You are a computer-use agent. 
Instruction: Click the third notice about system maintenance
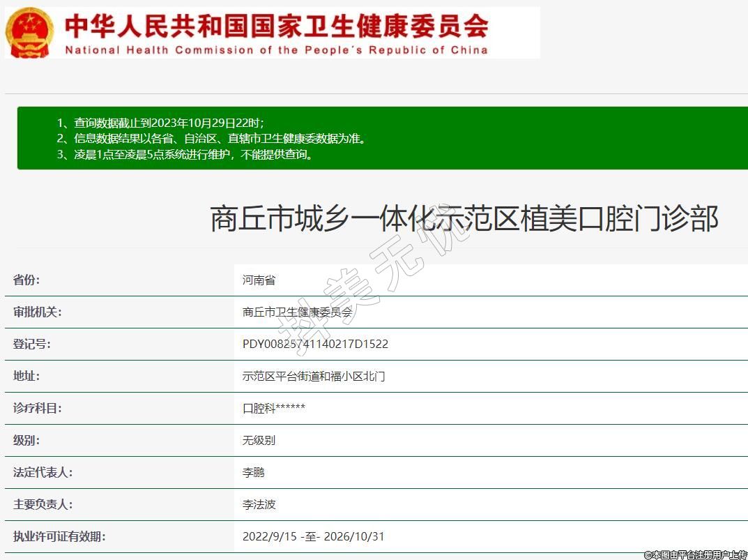[x=185, y=155]
